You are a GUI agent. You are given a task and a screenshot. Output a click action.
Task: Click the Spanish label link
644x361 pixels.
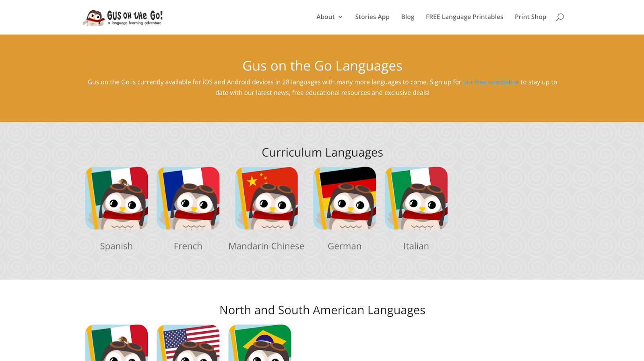pos(116,246)
